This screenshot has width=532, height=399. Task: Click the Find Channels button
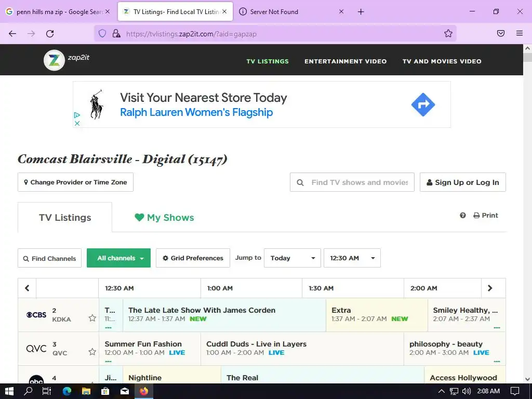point(49,258)
